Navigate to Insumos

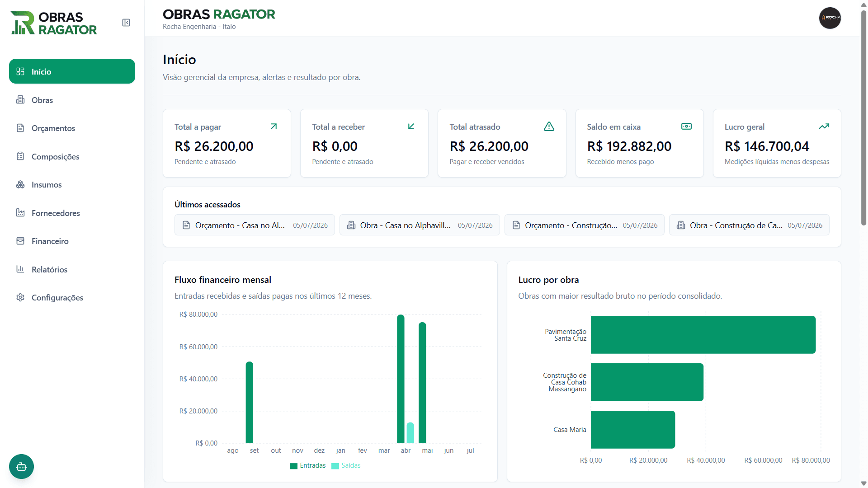click(x=72, y=184)
